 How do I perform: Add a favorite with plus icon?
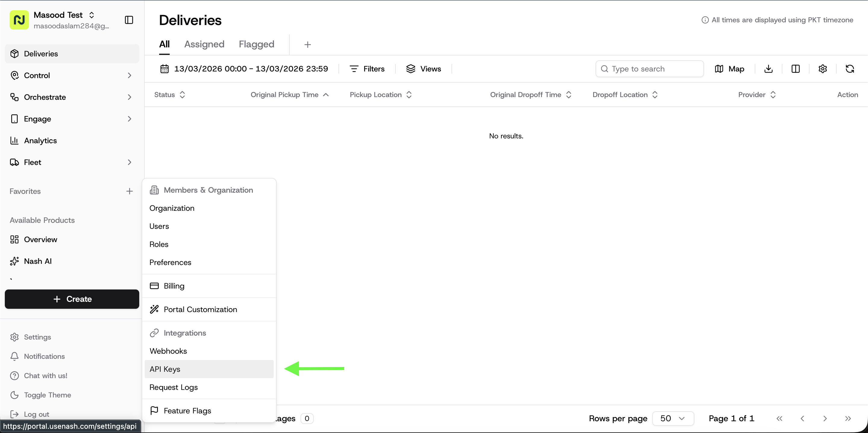(x=129, y=191)
